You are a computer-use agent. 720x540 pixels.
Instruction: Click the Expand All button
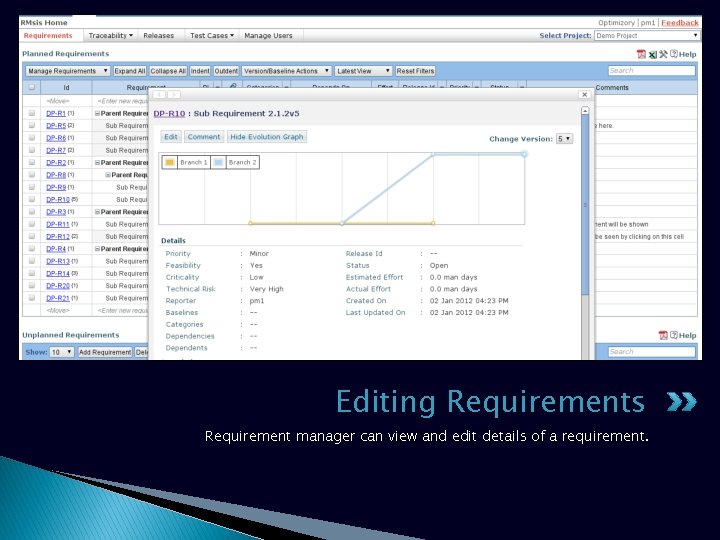[x=129, y=71]
